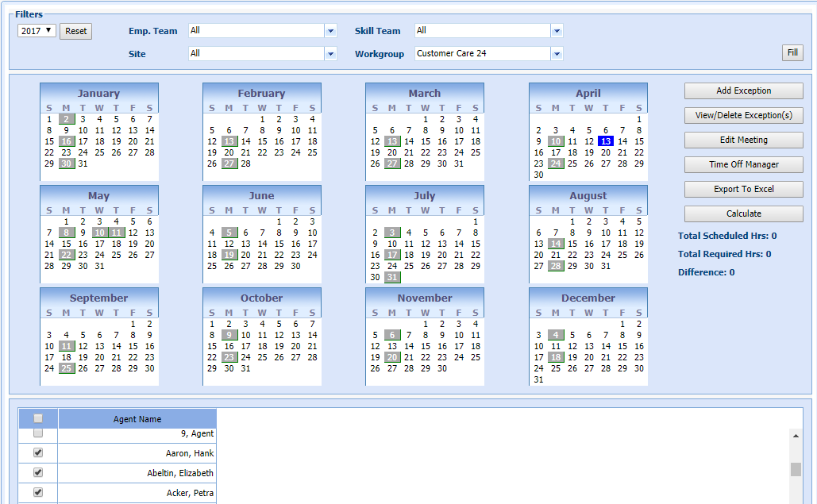The width and height of the screenshot is (817, 504).
Task: Click the agent list scroll-up arrow
Action: tap(796, 435)
